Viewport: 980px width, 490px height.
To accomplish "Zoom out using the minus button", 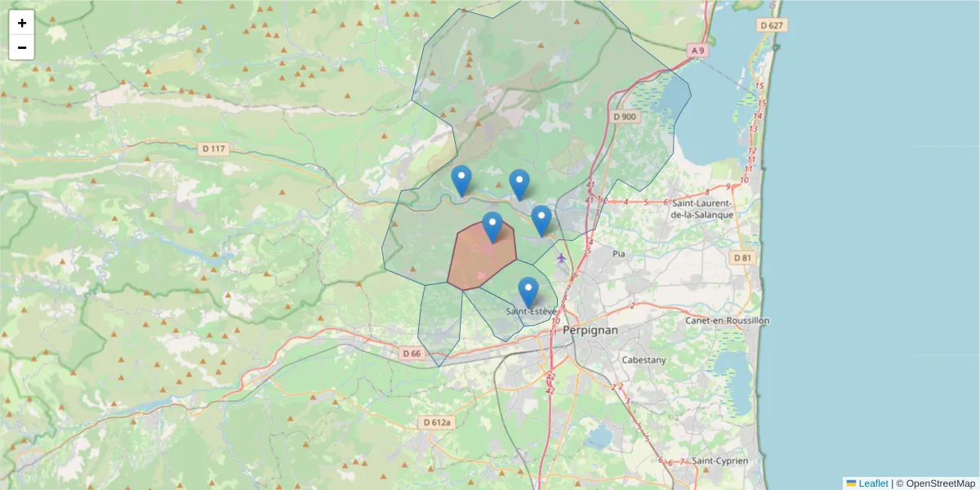I will (21, 47).
